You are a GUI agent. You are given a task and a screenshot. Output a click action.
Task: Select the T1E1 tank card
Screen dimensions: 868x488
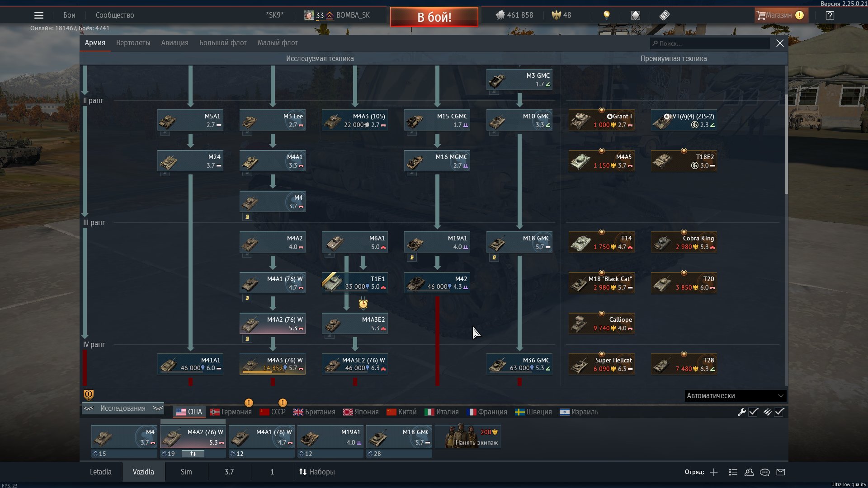pos(355,283)
